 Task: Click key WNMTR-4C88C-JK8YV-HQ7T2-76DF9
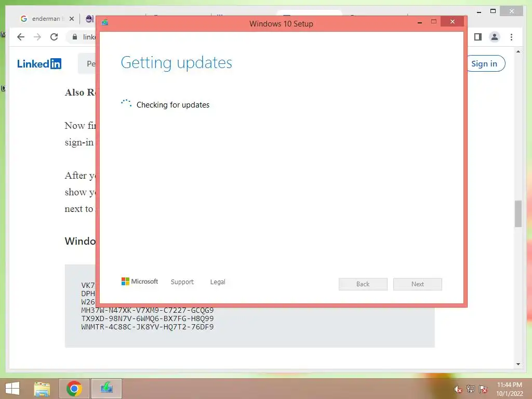pos(147,327)
